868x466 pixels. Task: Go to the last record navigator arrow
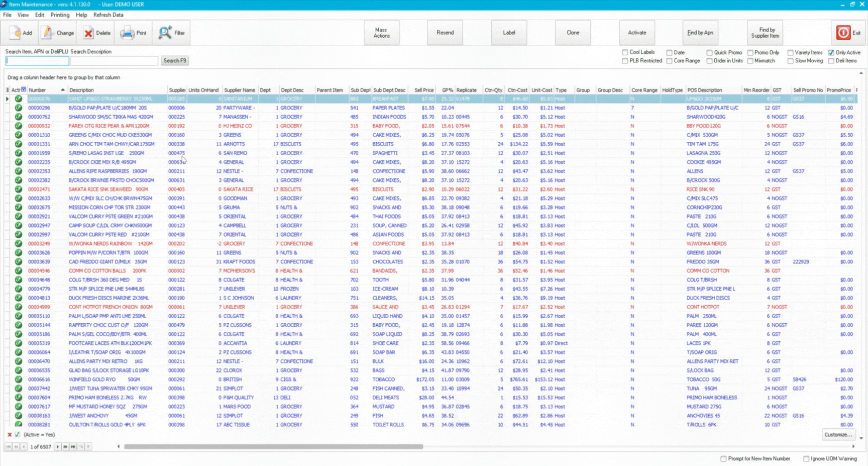click(x=73, y=446)
